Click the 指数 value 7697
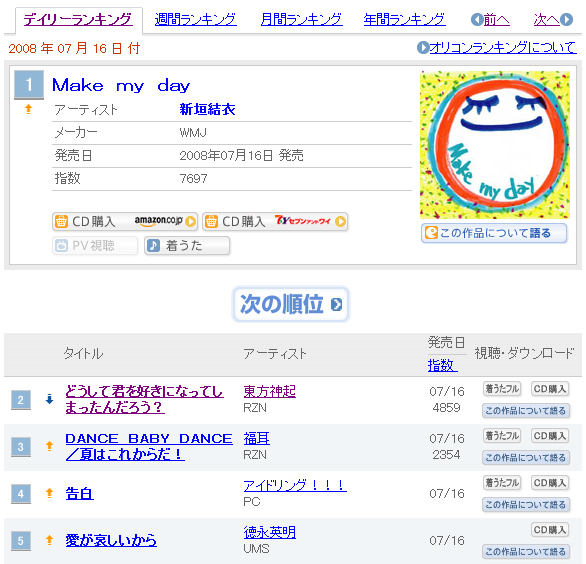 coord(193,179)
